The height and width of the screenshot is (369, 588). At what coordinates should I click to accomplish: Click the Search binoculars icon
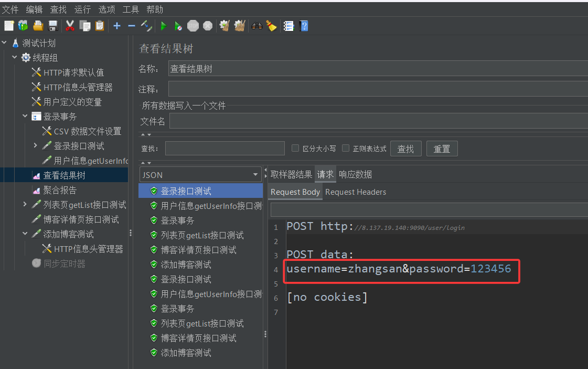257,26
